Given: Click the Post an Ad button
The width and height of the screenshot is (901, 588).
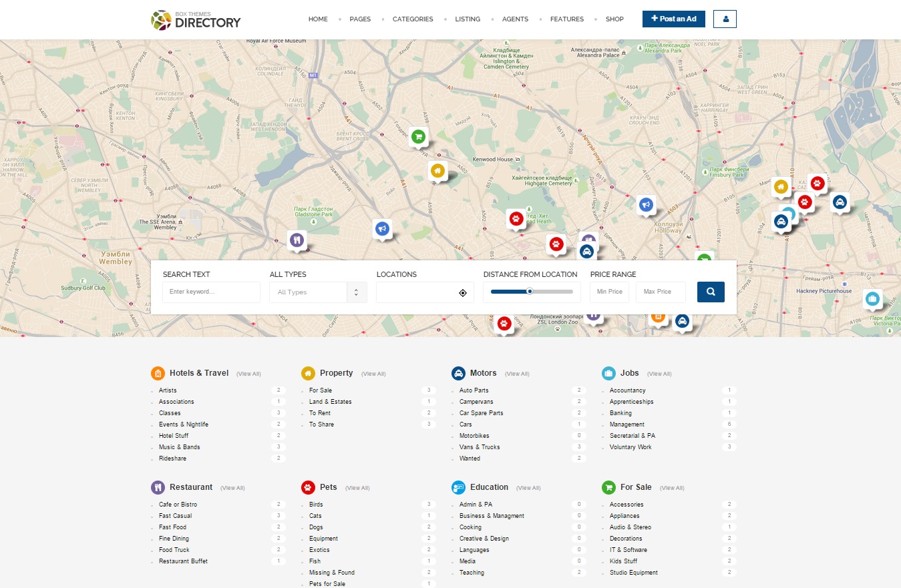Looking at the screenshot, I should (x=674, y=19).
